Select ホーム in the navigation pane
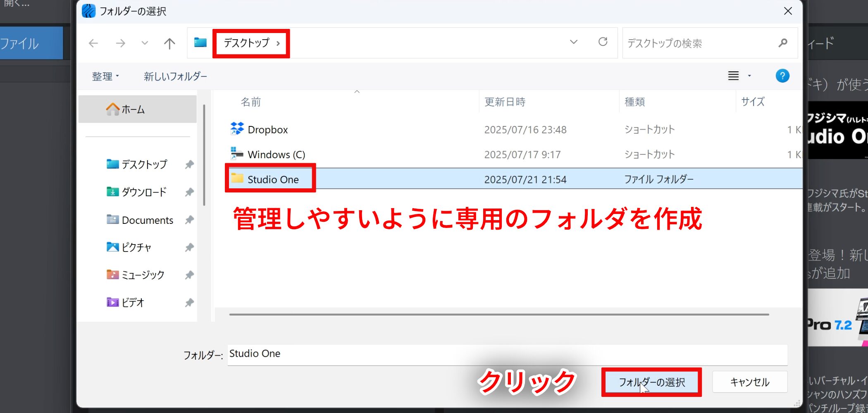Viewport: 868px width, 413px height. (x=133, y=109)
